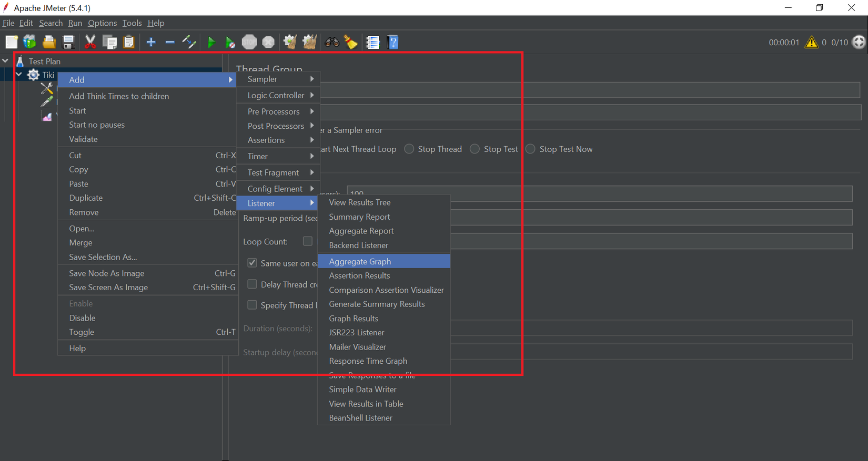Collapse the Test Plan tree node
The width and height of the screenshot is (868, 461).
point(5,61)
